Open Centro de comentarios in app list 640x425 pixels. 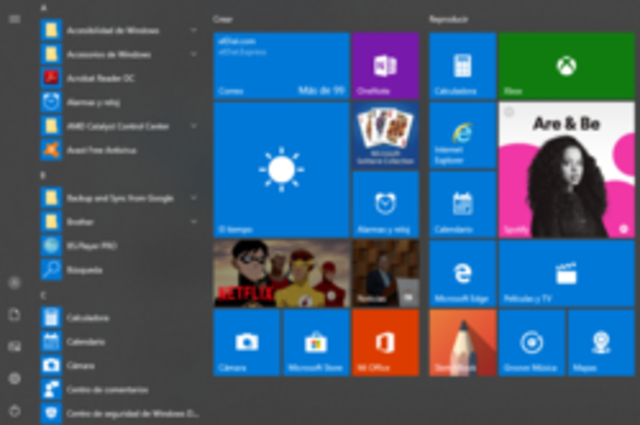(x=118, y=389)
